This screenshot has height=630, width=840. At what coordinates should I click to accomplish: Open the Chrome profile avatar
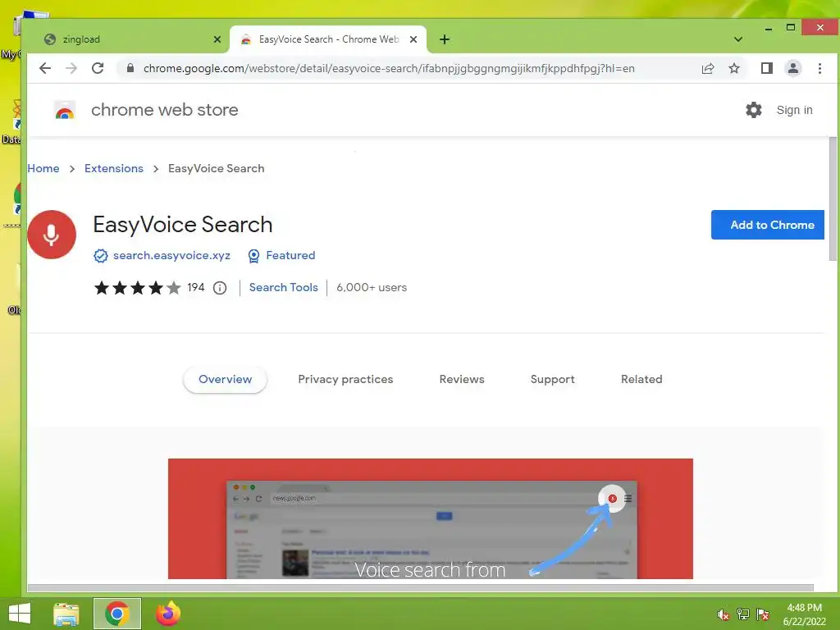click(793, 68)
